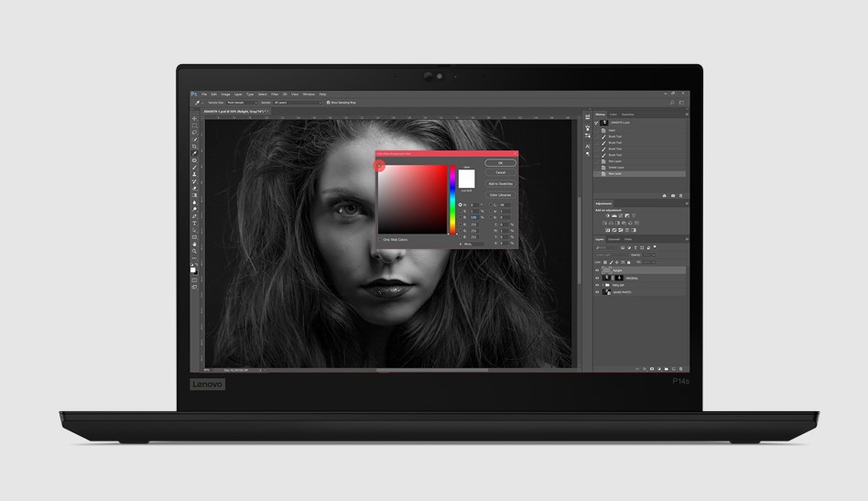
Task: Select the Crop tool
Action: click(194, 147)
